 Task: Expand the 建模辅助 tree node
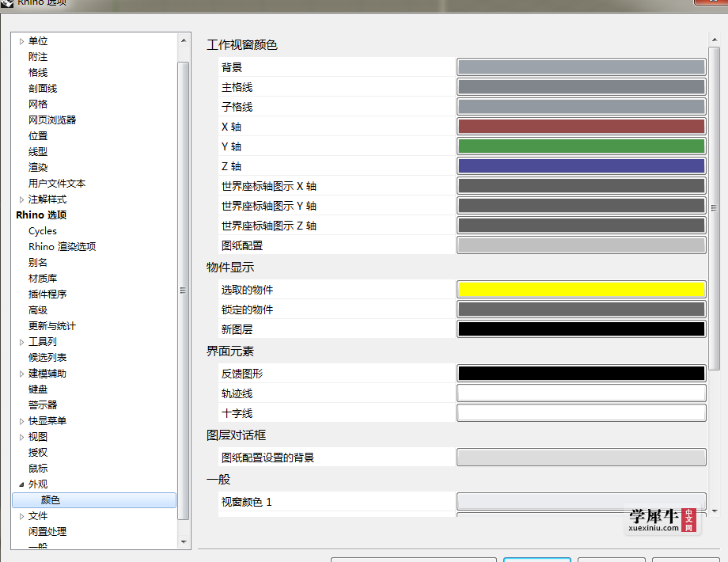pyautogui.click(x=21, y=374)
